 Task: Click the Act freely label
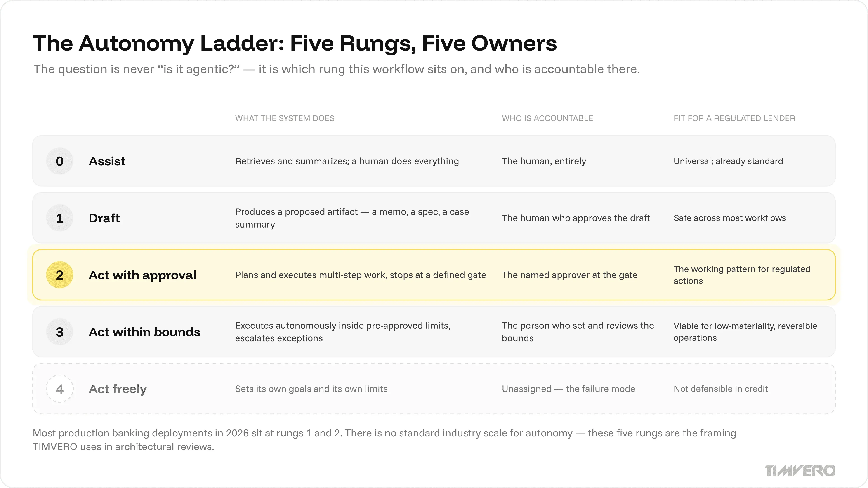click(x=118, y=389)
